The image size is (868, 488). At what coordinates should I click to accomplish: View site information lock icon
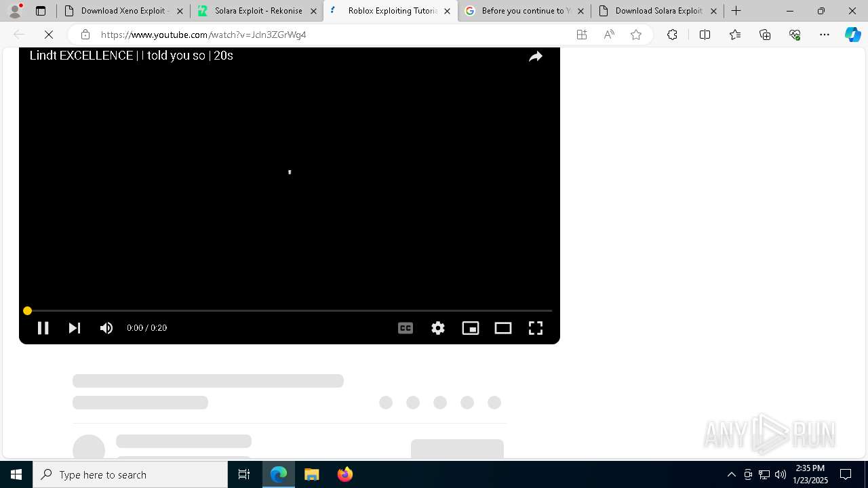point(85,35)
